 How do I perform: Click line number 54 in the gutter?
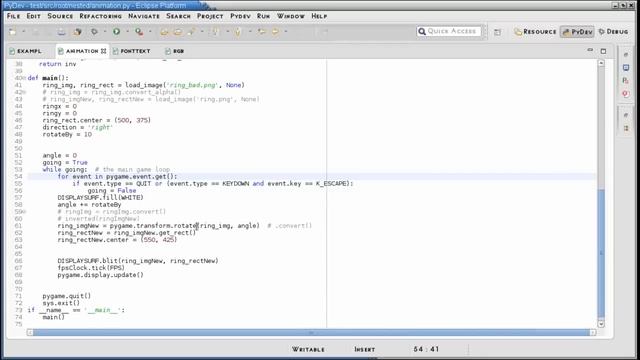click(x=18, y=176)
